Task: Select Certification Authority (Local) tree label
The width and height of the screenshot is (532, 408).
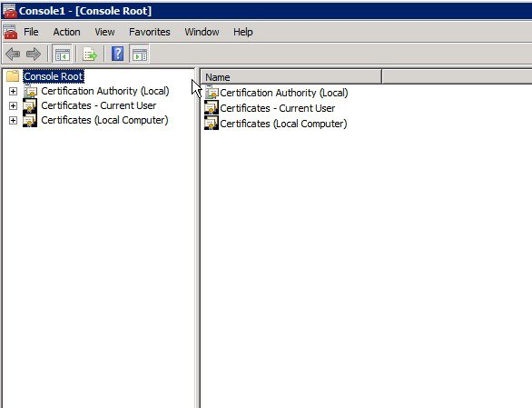Action: [105, 91]
